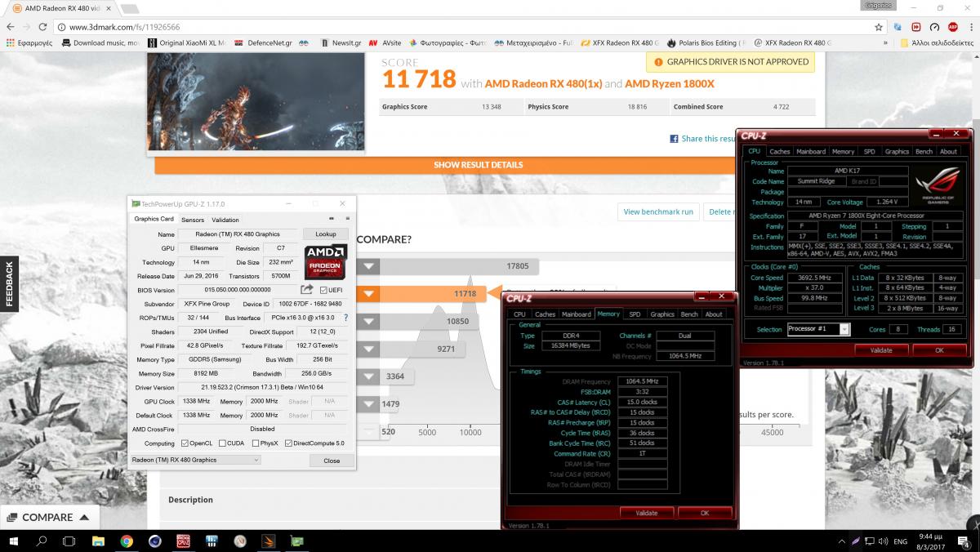Expand the 10850 comparison row arrow
The image size is (980, 552).
click(369, 322)
